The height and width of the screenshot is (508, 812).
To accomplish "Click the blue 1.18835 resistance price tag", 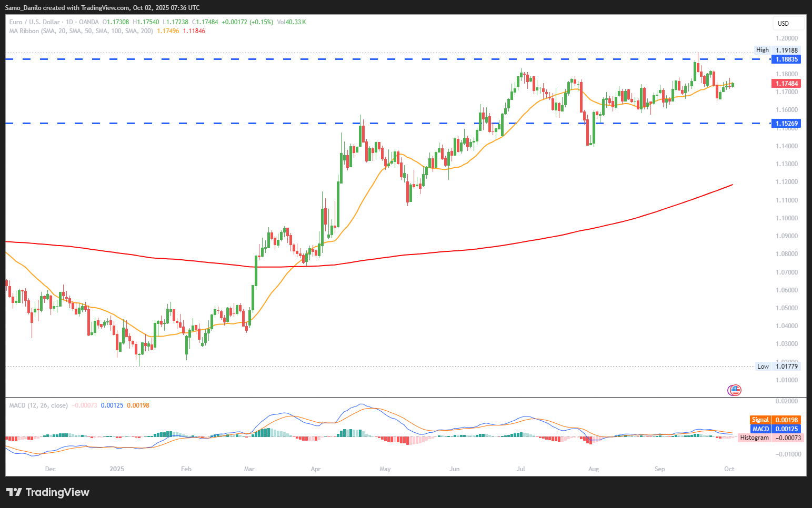I will pos(786,59).
